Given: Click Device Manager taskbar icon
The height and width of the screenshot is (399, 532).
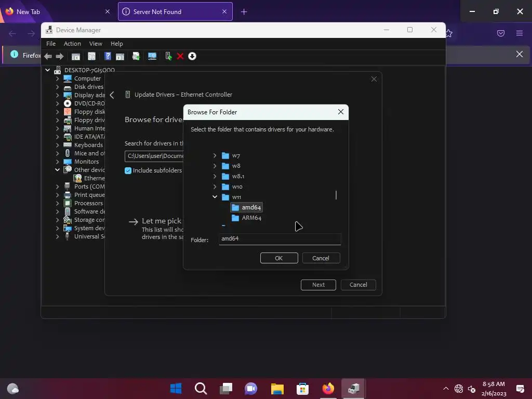Looking at the screenshot, I should (x=353, y=389).
